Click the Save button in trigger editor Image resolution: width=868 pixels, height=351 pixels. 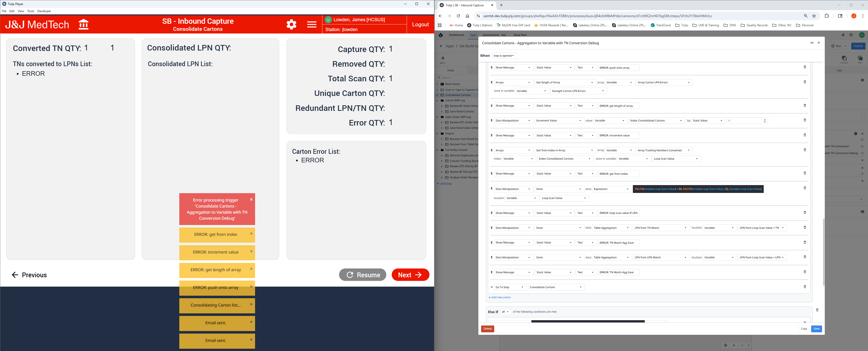pos(816,329)
